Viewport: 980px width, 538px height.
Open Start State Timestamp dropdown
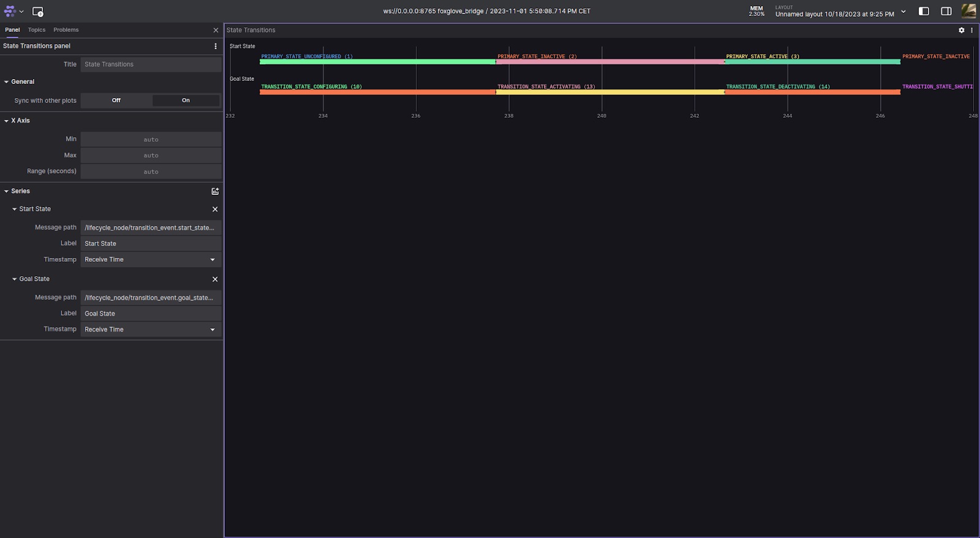151,260
